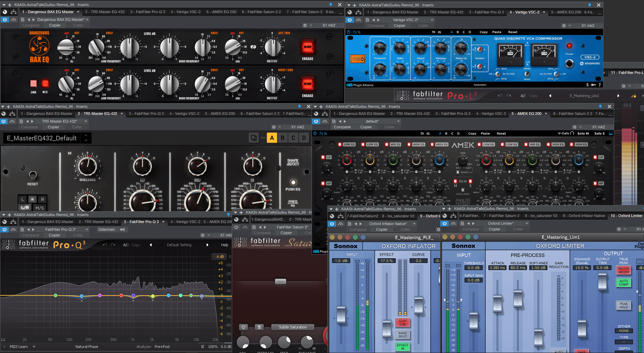Click the Saturn 2 horizontal slider handle
Image resolution: width=644 pixels, height=353 pixels.
pyautogui.click(x=280, y=281)
